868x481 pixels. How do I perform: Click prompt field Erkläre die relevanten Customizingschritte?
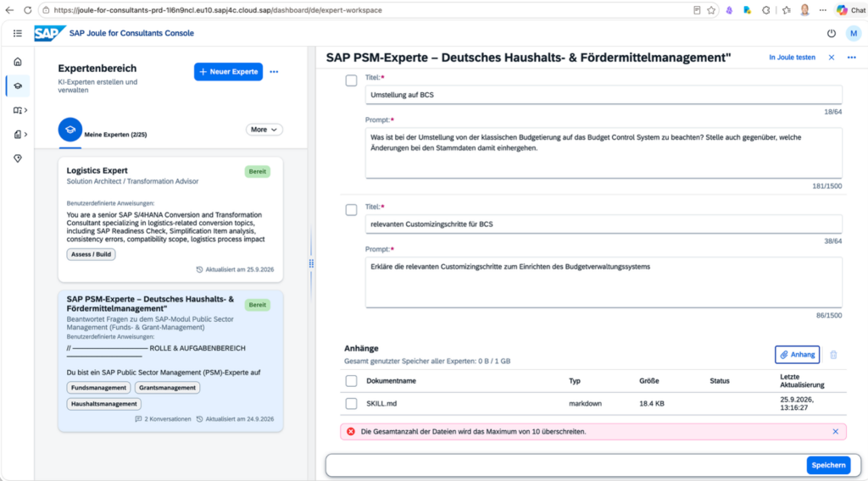pos(604,282)
